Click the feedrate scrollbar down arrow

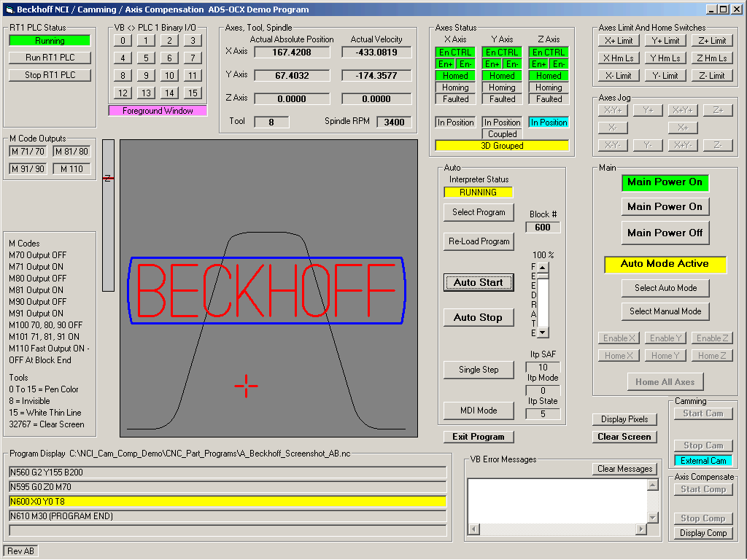tap(543, 332)
